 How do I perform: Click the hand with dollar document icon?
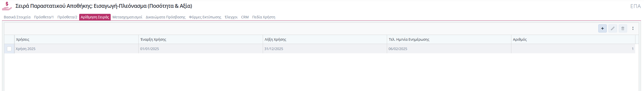pyautogui.click(x=7, y=6)
